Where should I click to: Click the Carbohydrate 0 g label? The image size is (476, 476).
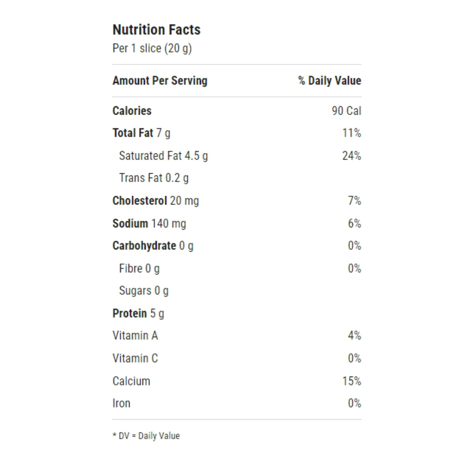153,246
